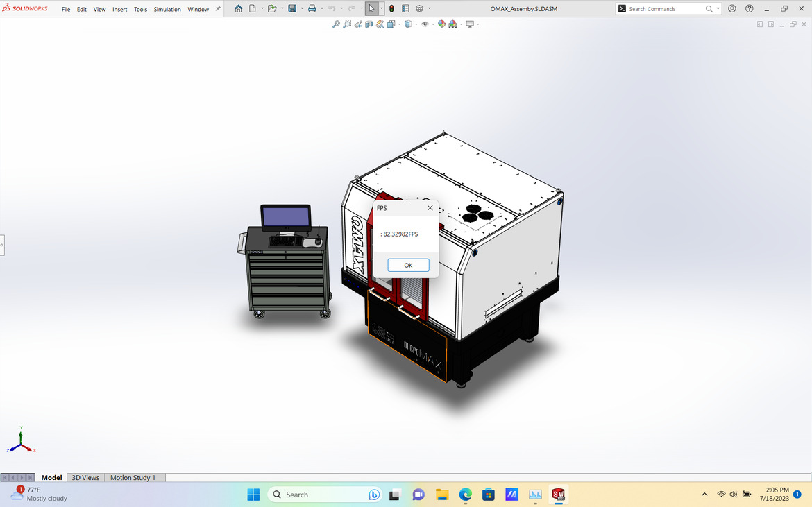Click the Rebuild traffic light icon
The height and width of the screenshot is (507, 812).
[x=391, y=8]
